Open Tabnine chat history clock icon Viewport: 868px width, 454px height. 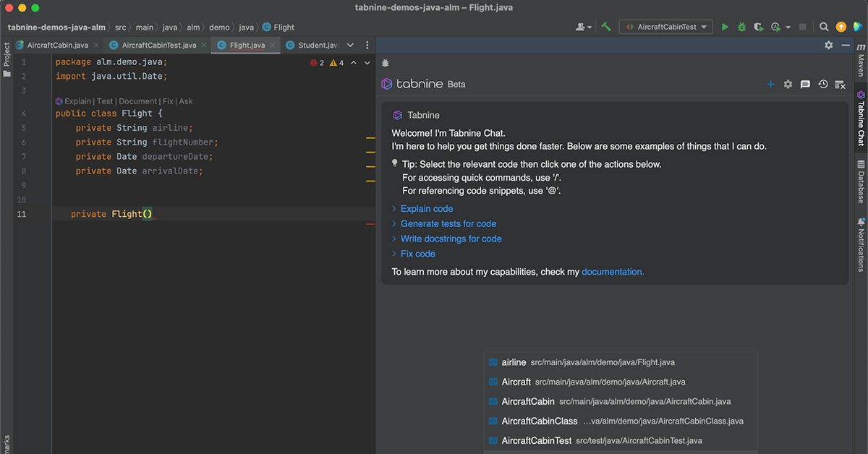click(822, 84)
